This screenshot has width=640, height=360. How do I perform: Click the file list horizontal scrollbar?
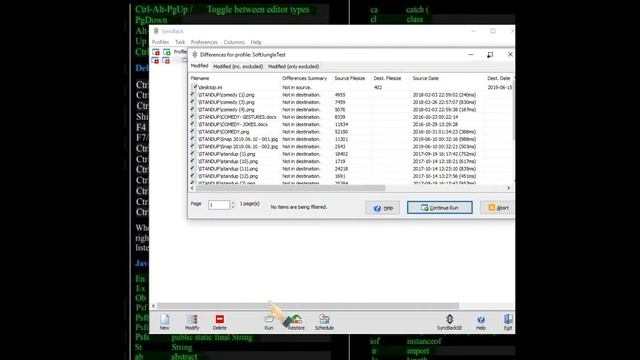[x=291, y=188]
